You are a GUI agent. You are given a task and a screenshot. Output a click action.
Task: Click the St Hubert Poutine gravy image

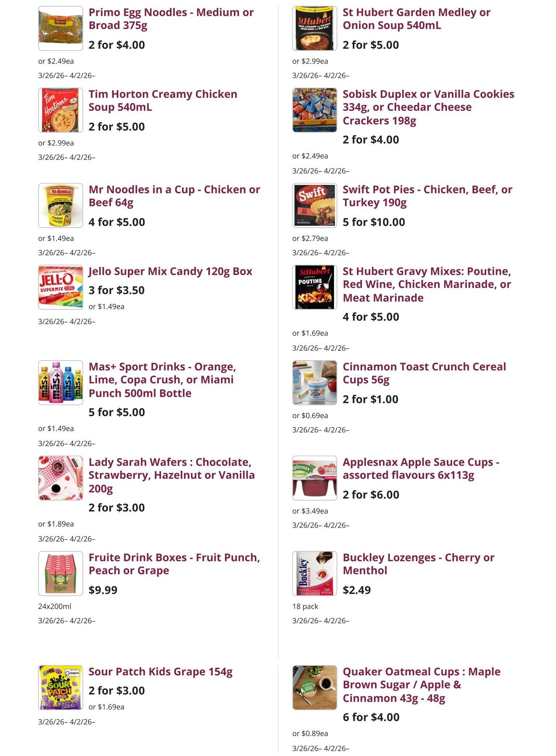(x=314, y=287)
